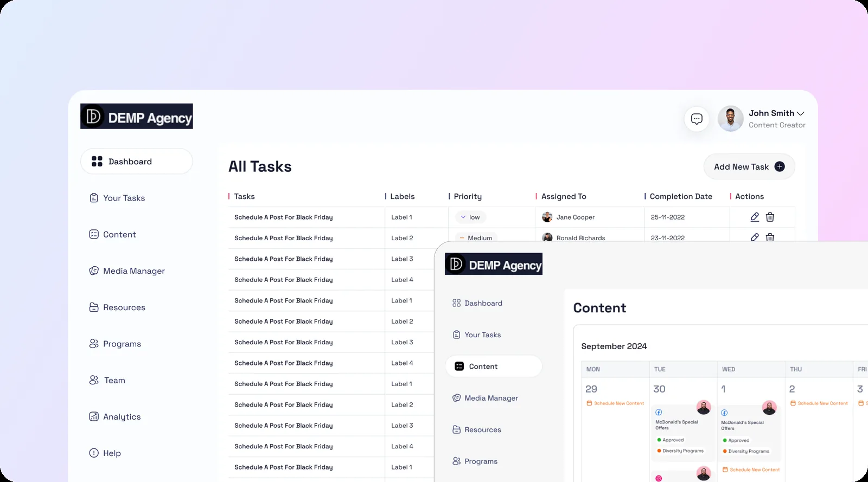Click the 'Assigned To' column header
The height and width of the screenshot is (482, 868).
click(564, 196)
